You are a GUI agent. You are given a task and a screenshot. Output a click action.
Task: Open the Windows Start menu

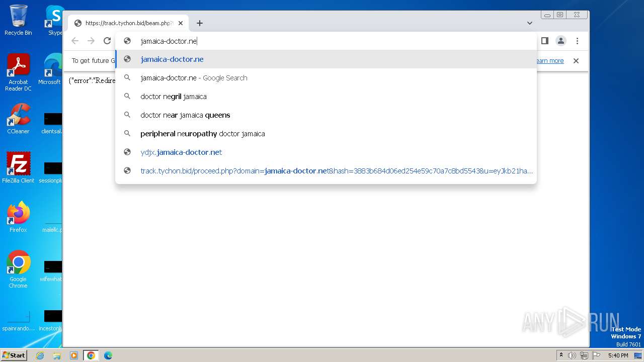(14, 355)
